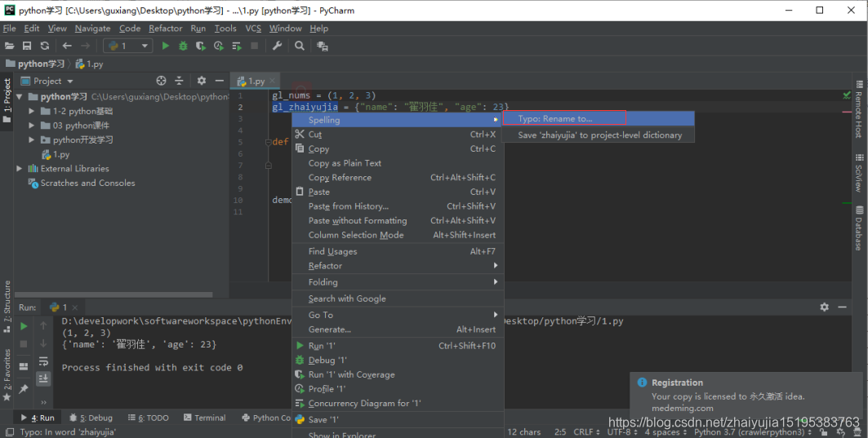Start debugging with the green bug toolbar icon

click(x=183, y=46)
